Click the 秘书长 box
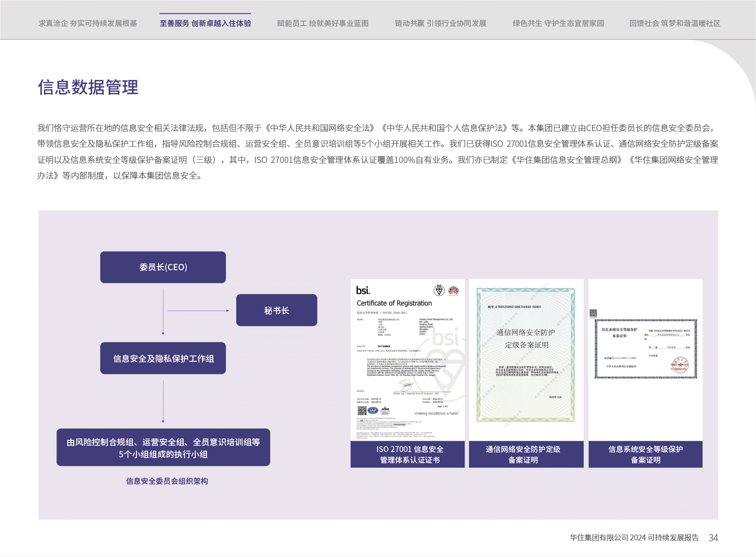 [x=277, y=310]
